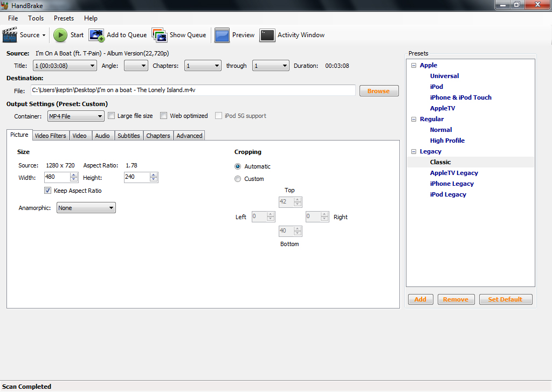Viewport: 552px width, 392px height.
Task: Open the Anamorphic dropdown
Action: [x=86, y=208]
